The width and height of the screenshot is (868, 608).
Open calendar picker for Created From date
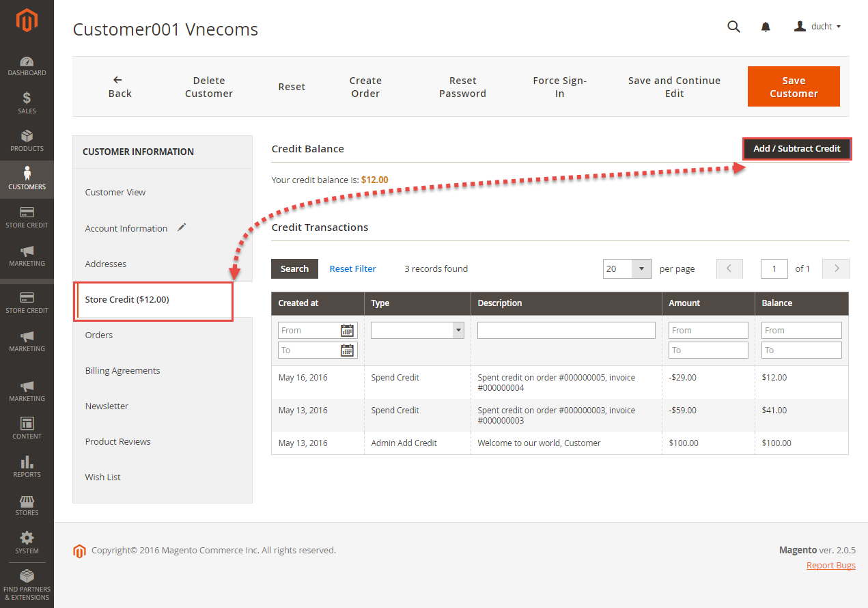coord(347,331)
